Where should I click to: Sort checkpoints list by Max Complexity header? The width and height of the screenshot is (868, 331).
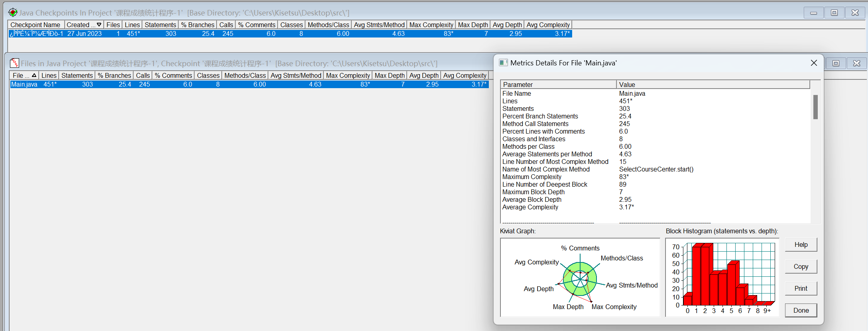pyautogui.click(x=431, y=25)
